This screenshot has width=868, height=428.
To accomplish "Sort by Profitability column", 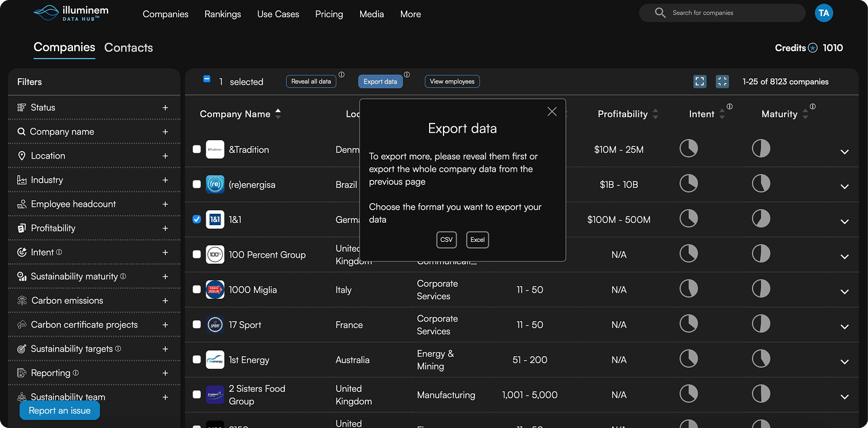I will 655,114.
